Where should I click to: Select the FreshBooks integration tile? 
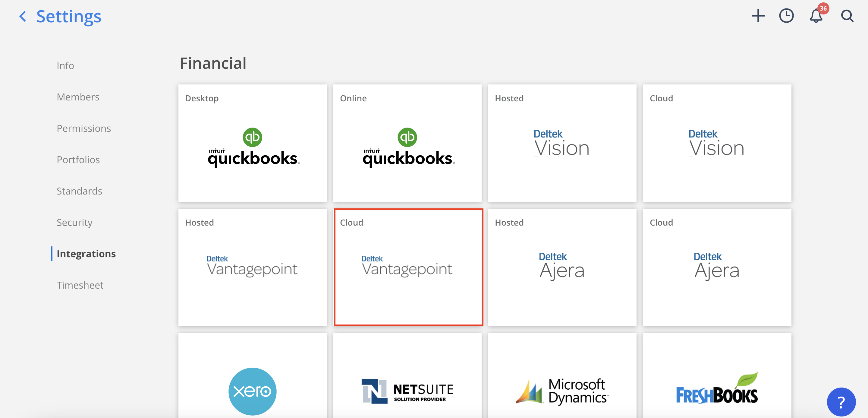[717, 391]
